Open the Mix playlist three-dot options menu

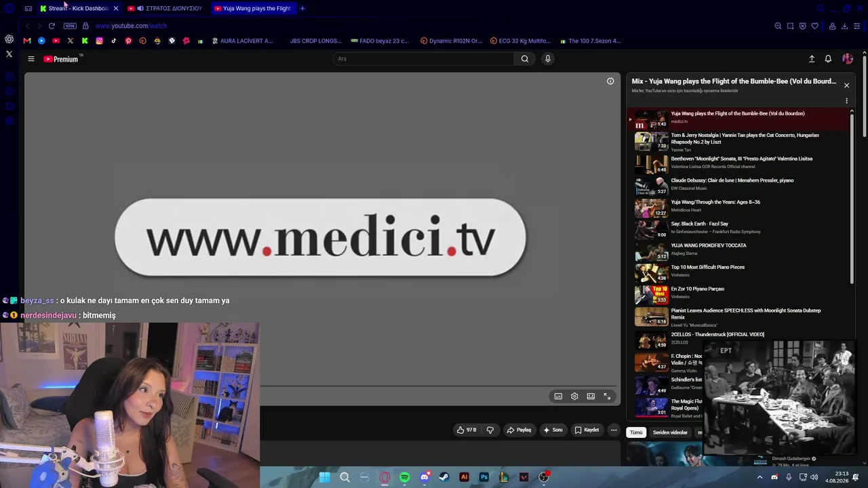click(846, 101)
